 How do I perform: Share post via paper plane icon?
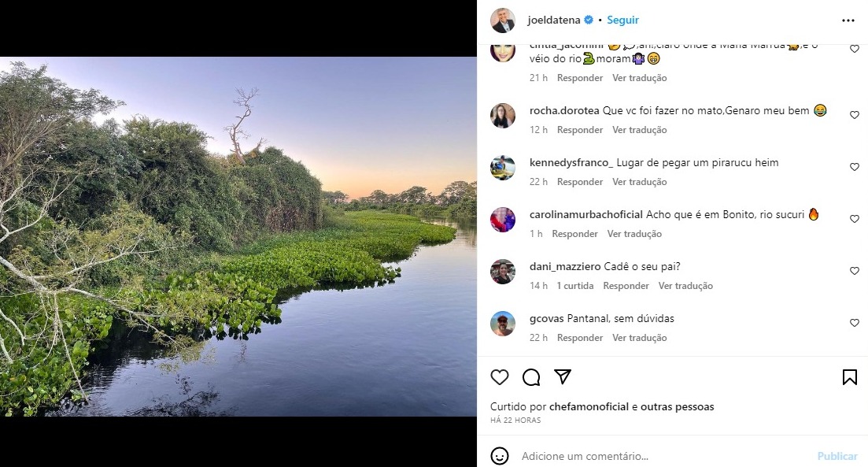(562, 376)
